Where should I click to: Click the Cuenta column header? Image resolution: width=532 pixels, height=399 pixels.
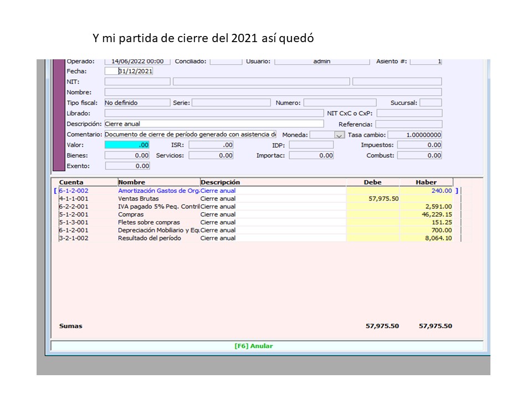(x=71, y=182)
